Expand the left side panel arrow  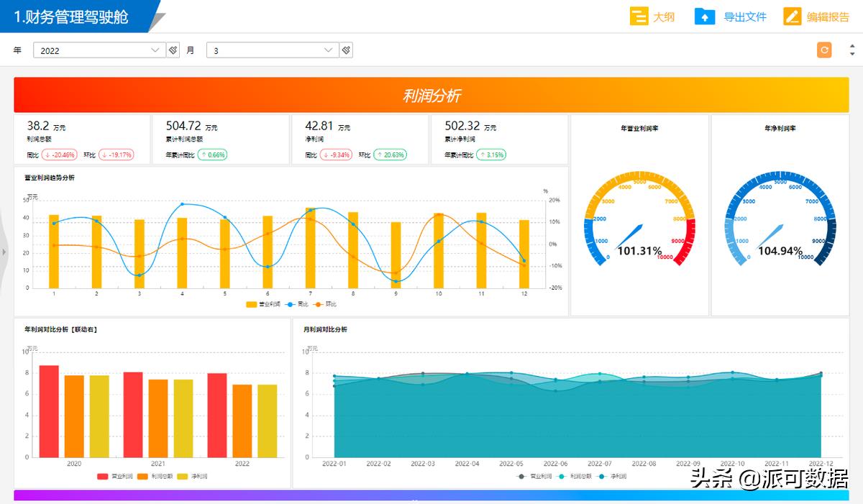(x=4, y=252)
